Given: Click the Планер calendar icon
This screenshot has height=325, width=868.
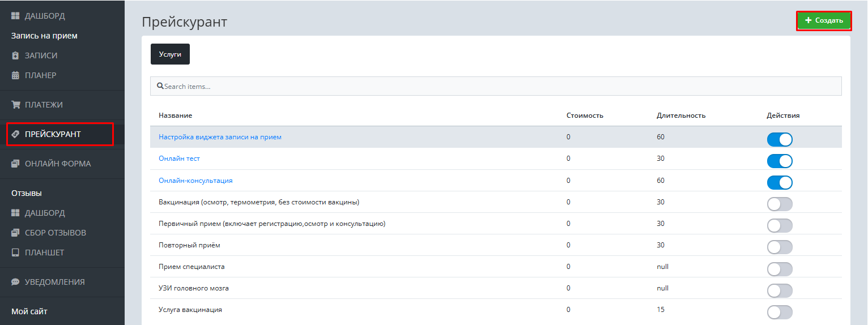Looking at the screenshot, I should pos(15,75).
